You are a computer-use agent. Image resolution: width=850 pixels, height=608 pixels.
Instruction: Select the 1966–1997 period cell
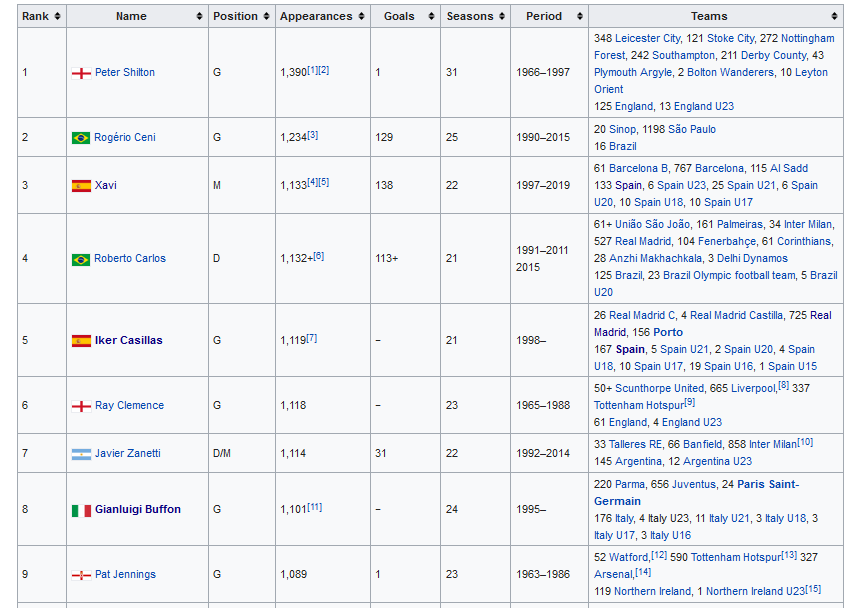(549, 73)
